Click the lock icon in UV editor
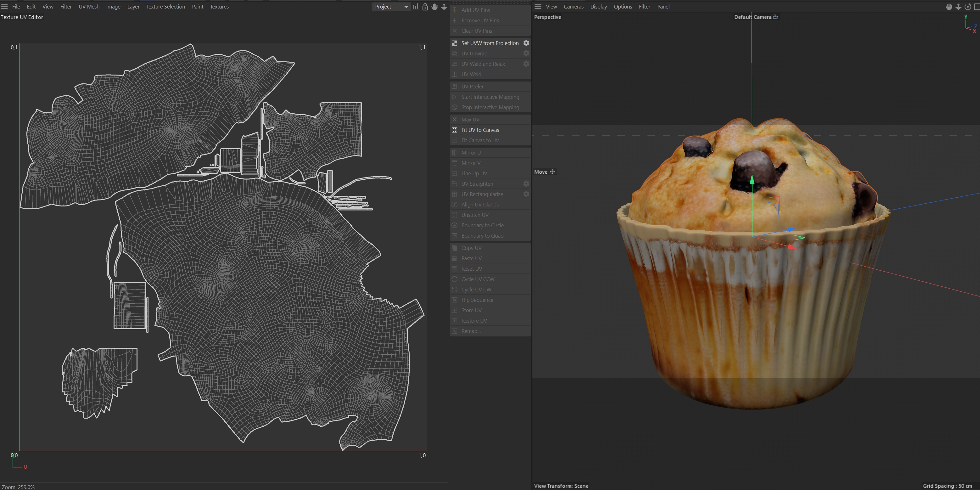The image size is (980, 490). (x=425, y=7)
